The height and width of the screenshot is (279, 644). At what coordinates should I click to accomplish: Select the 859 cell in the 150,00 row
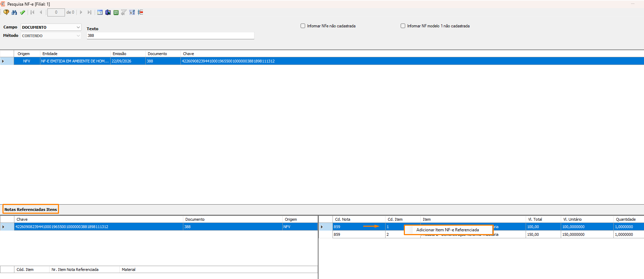click(359, 234)
